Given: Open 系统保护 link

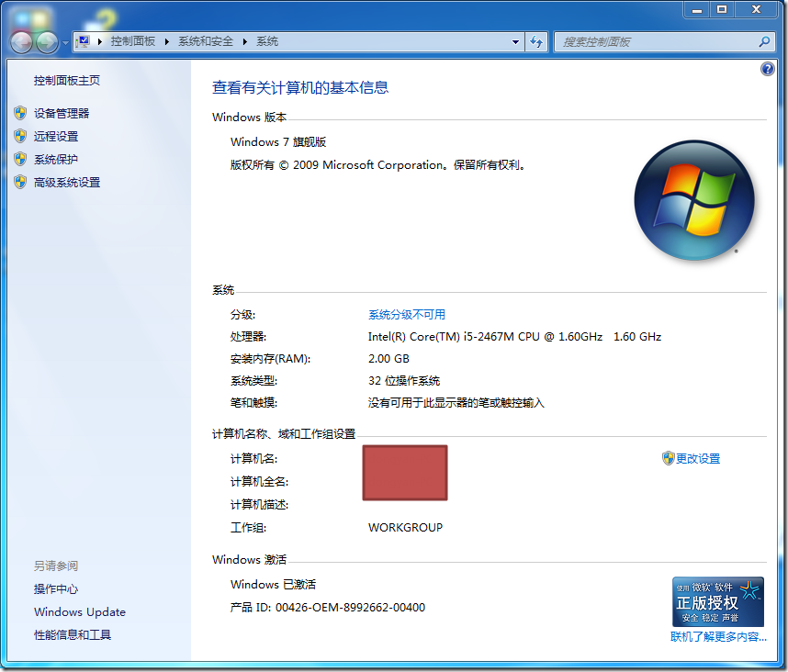Looking at the screenshot, I should pyautogui.click(x=56, y=160).
